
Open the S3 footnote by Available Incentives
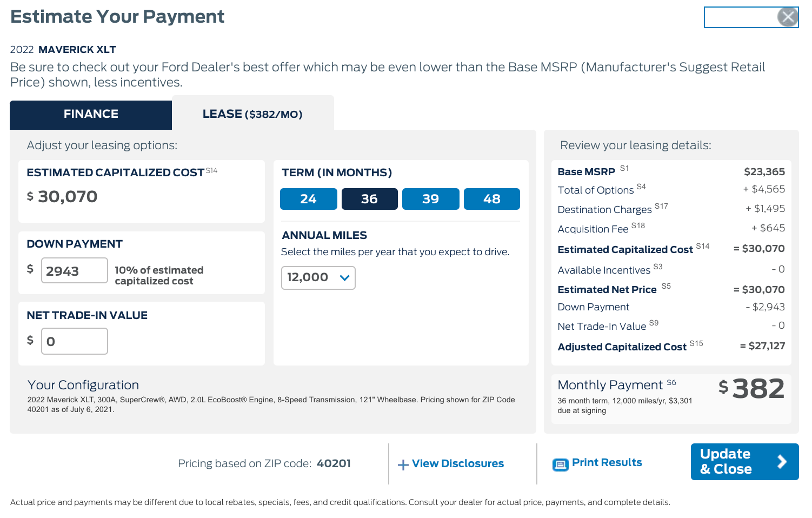658,267
